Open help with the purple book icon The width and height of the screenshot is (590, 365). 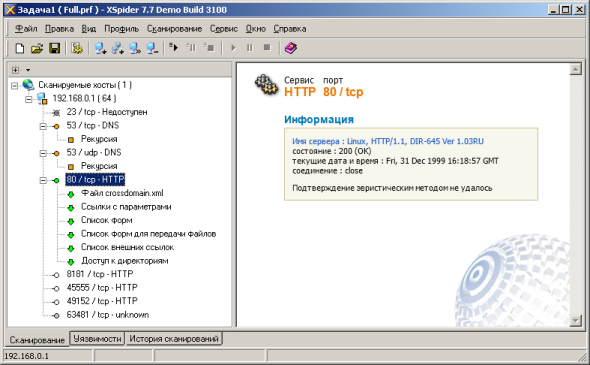[x=290, y=48]
